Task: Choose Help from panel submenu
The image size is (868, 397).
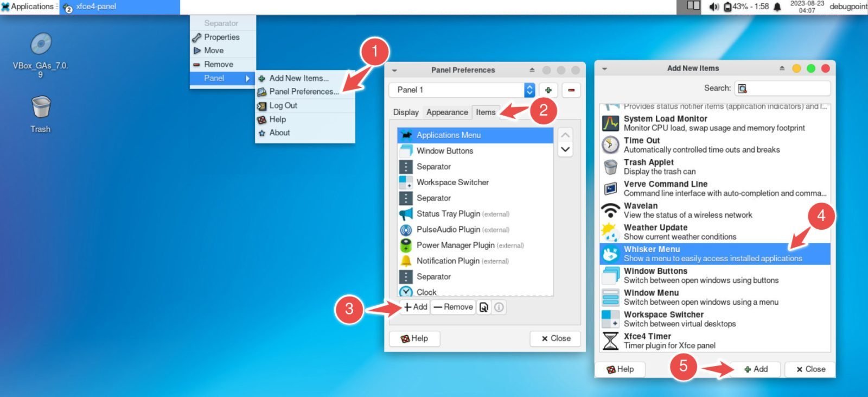Action: tap(305, 119)
